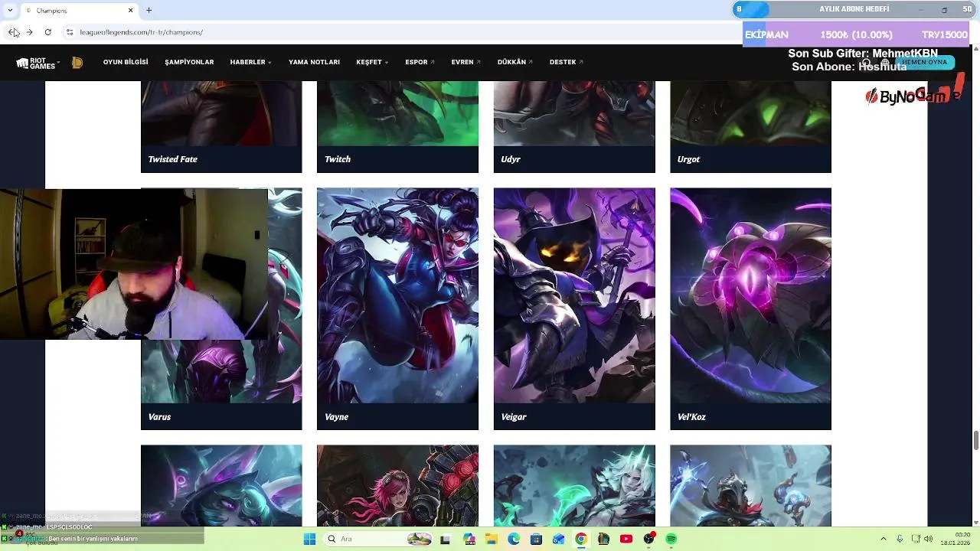This screenshot has width=980, height=551.
Task: Open File Explorer from taskbar
Action: tap(492, 539)
